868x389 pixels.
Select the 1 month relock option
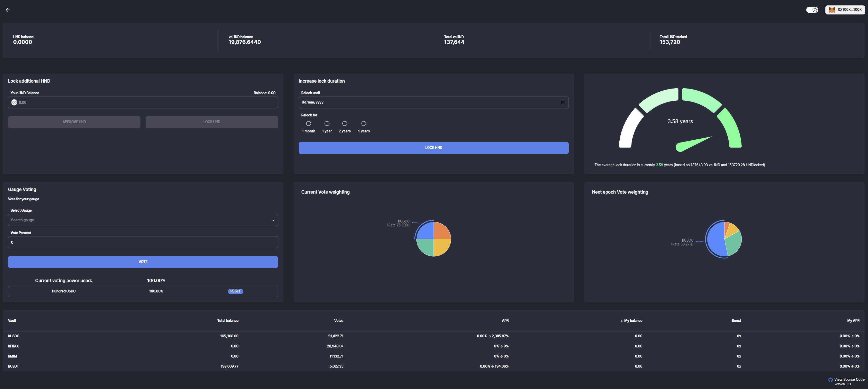pos(308,124)
